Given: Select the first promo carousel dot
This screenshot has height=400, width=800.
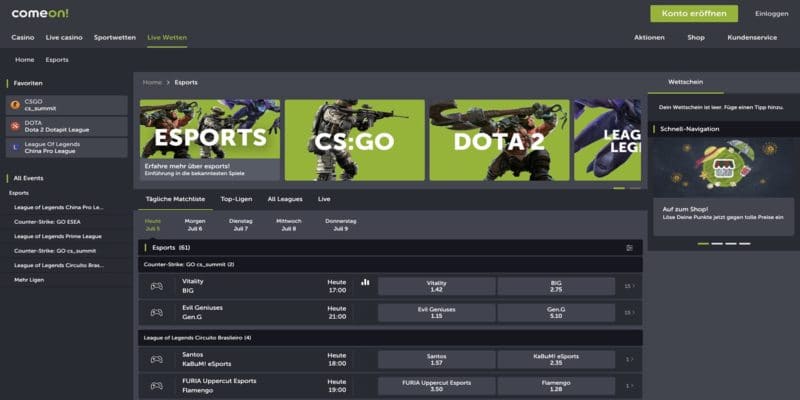Looking at the screenshot, I should (703, 243).
